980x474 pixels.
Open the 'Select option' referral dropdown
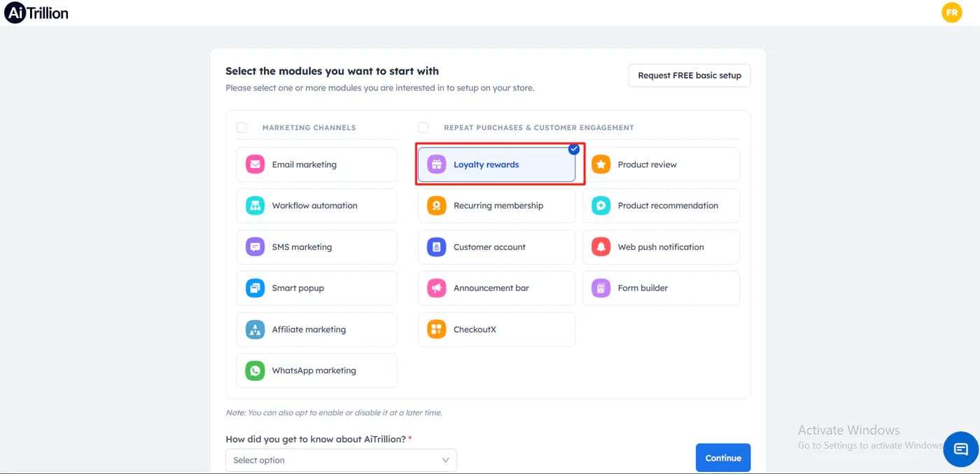coord(341,460)
